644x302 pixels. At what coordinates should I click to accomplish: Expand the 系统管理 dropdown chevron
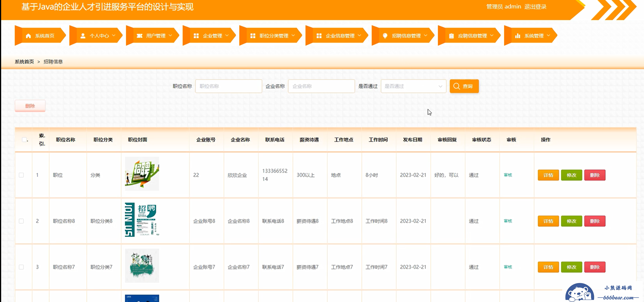click(x=548, y=35)
